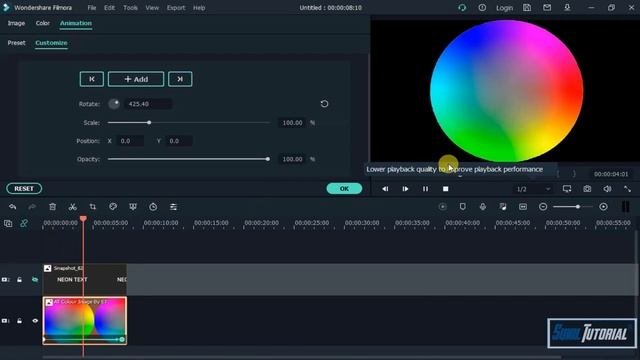Open the Tools menu
The height and width of the screenshot is (360, 640).
[130, 8]
